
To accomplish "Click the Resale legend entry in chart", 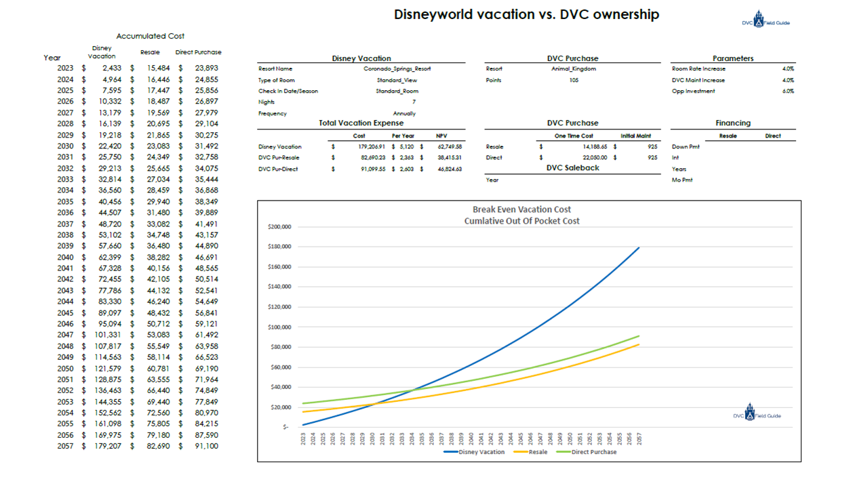I will coord(531,452).
